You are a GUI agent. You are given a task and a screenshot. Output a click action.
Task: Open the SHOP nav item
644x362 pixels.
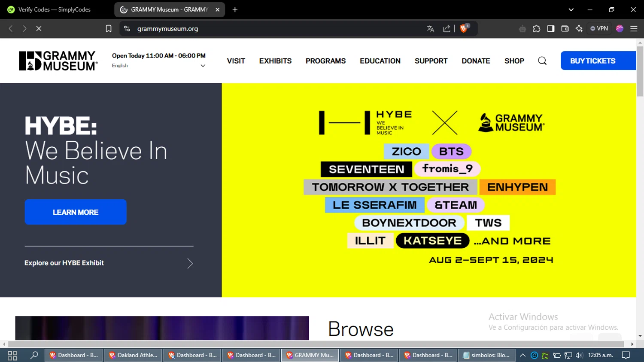point(514,61)
